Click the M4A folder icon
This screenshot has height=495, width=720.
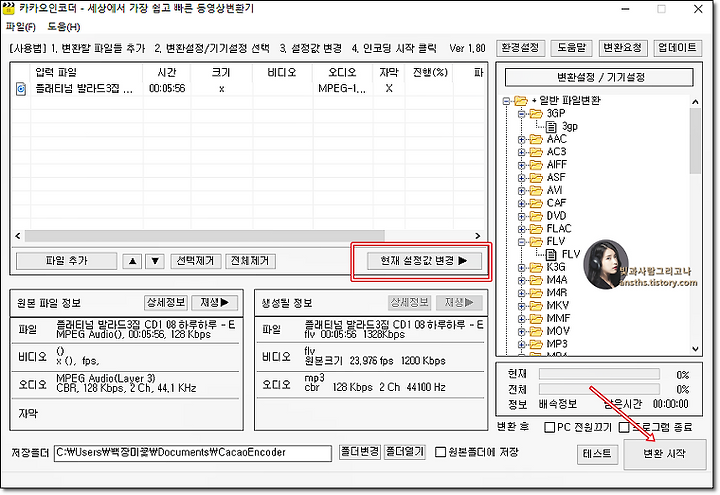(536, 280)
